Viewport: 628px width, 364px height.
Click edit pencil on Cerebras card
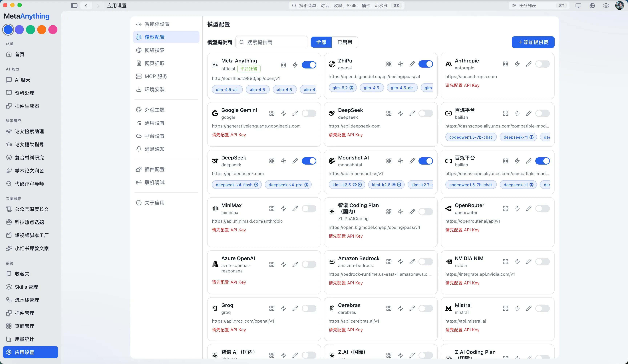412,308
